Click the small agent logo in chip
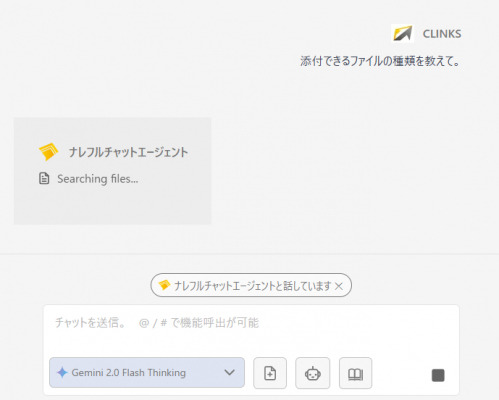This screenshot has height=400, width=499. (x=164, y=285)
